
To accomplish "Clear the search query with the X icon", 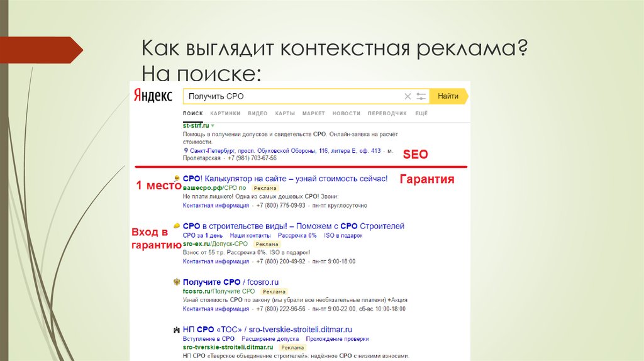I will 408,96.
